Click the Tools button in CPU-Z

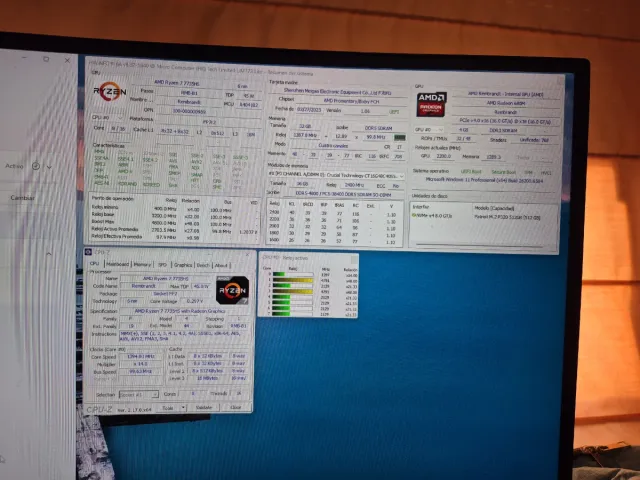tap(170, 408)
